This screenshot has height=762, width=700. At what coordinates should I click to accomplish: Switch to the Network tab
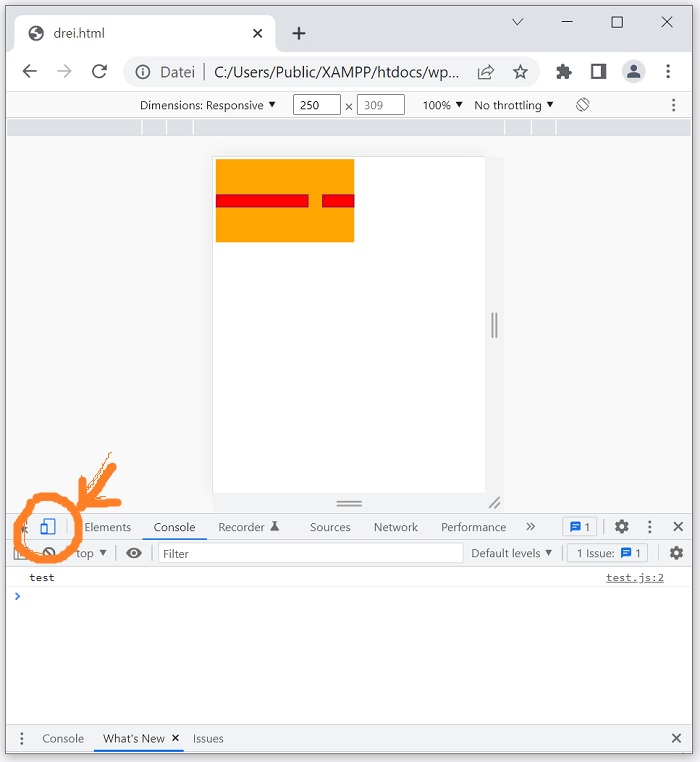[x=396, y=527]
